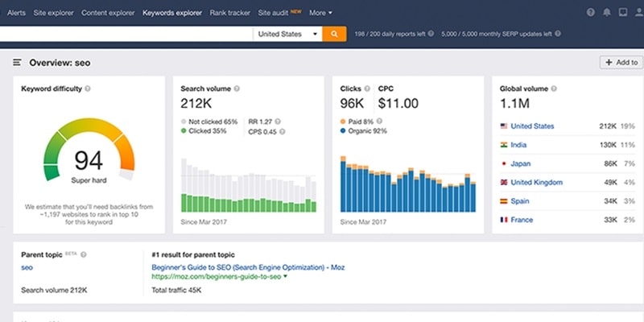This screenshot has width=644, height=322.
Task: Click the France flag icon
Action: click(x=504, y=220)
